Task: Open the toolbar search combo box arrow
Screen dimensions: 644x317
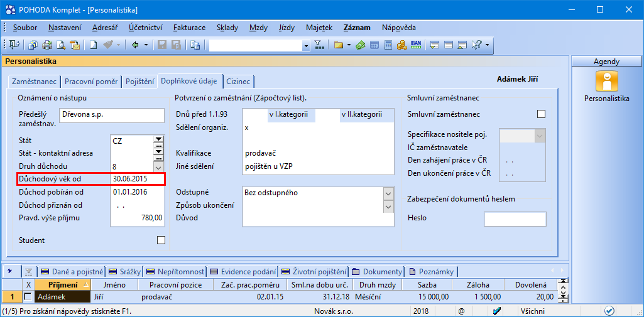Action: pyautogui.click(x=306, y=45)
